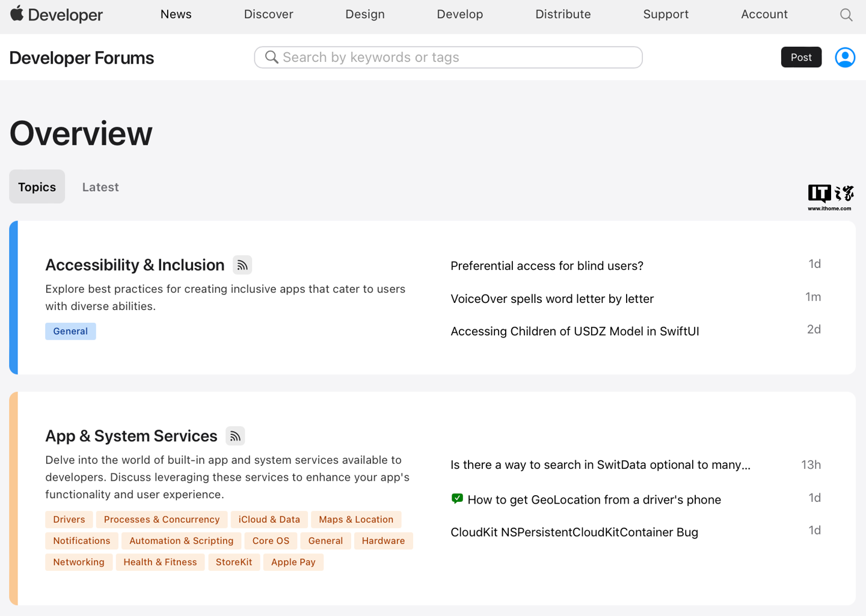Open the CloudKit NSPersistentCloudKitContainer Bug thread
This screenshot has width=866, height=616.
click(x=574, y=532)
